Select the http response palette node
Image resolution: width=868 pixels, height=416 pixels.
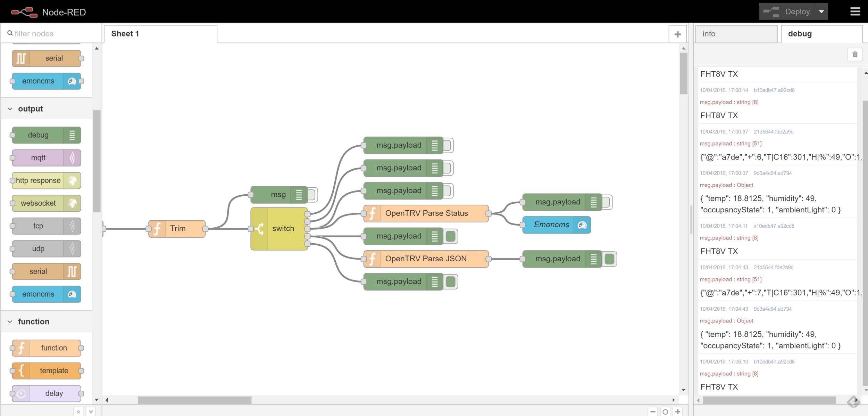pyautogui.click(x=46, y=181)
